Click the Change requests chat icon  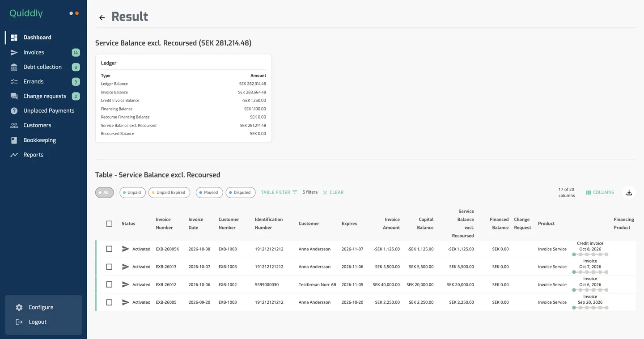pos(14,96)
